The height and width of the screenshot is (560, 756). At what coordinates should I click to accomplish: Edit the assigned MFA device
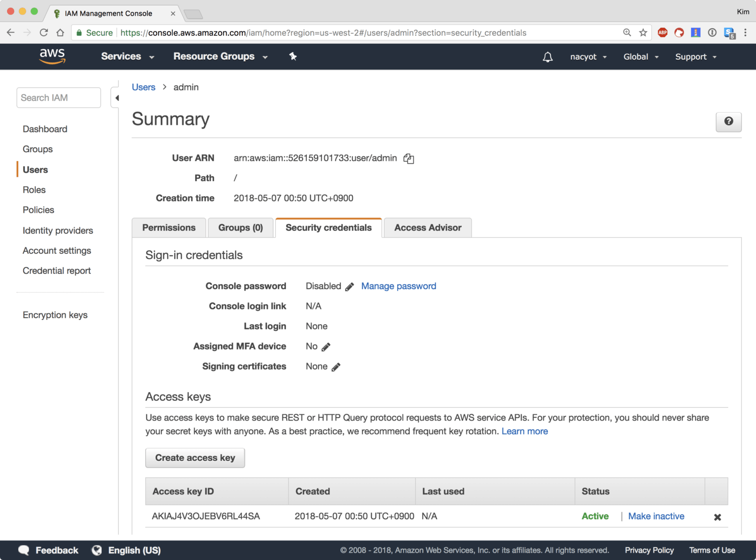click(326, 347)
